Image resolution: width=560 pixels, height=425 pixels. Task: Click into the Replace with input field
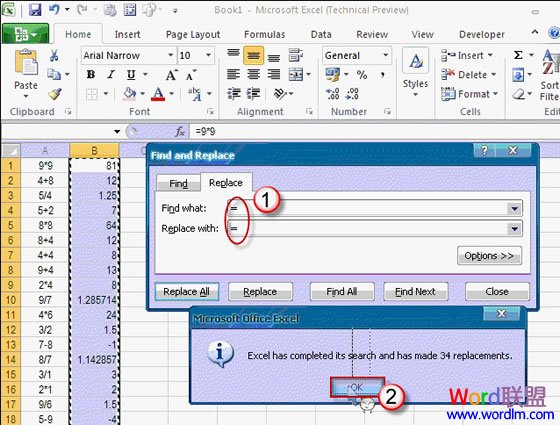[x=368, y=229]
